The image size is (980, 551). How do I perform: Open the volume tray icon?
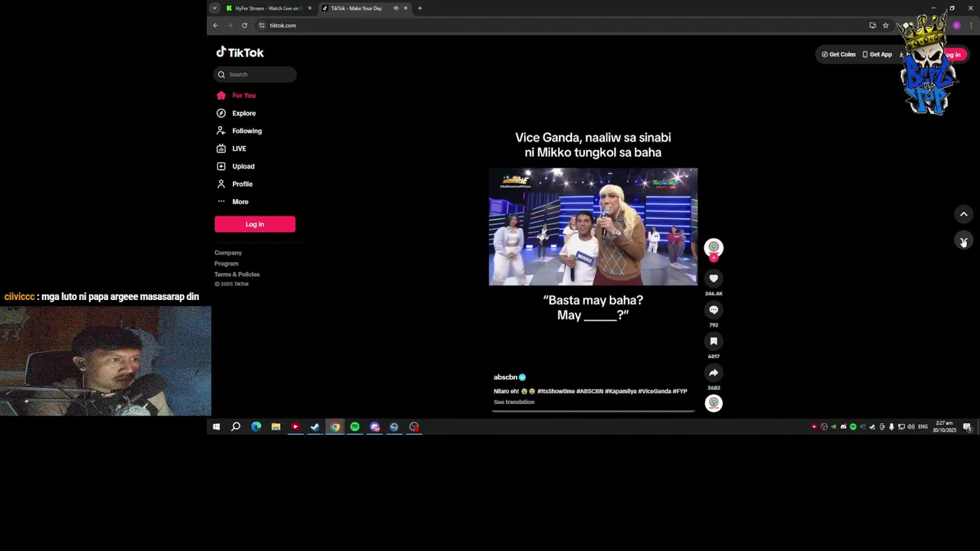[911, 427]
